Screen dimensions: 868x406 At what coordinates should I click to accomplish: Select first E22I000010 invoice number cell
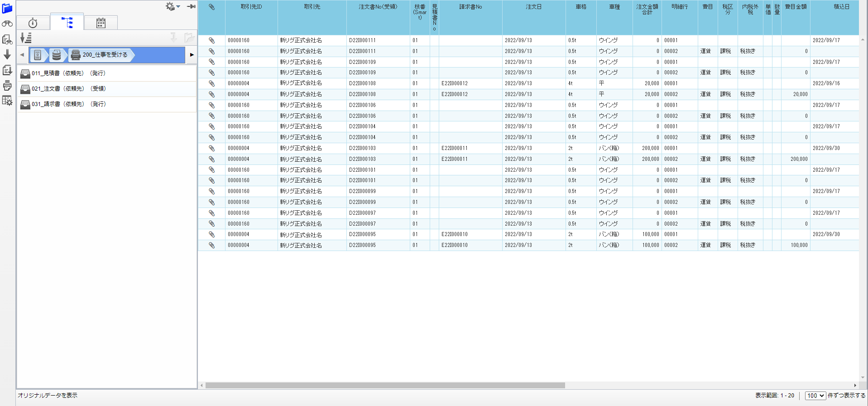coord(470,234)
